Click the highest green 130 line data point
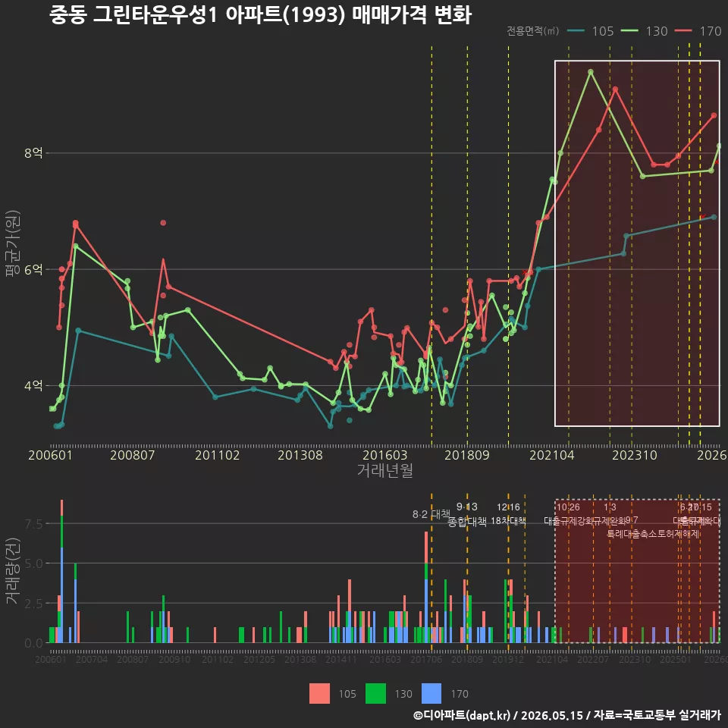Viewport: 728px width, 728px height. tap(591, 72)
